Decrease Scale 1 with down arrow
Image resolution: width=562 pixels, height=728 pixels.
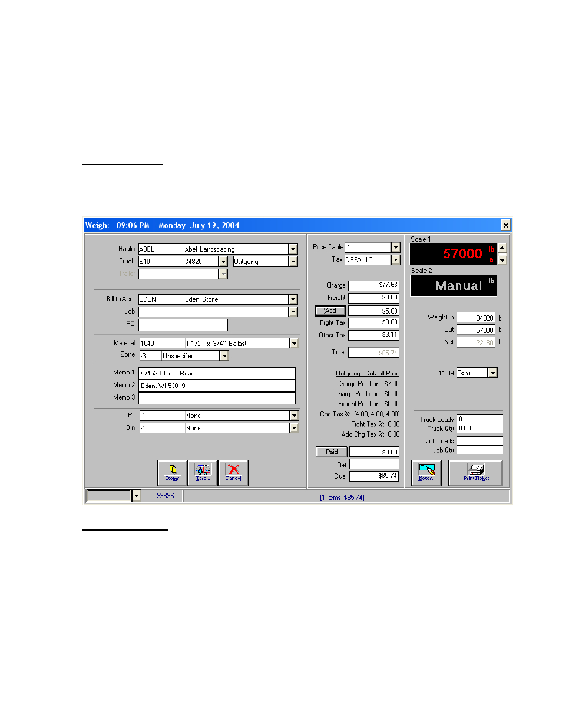(502, 259)
